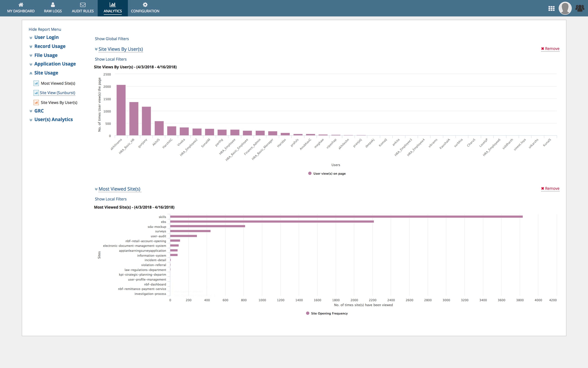This screenshot has height=368, width=588.
Task: Open the Application Usage menu heading
Action: click(55, 64)
